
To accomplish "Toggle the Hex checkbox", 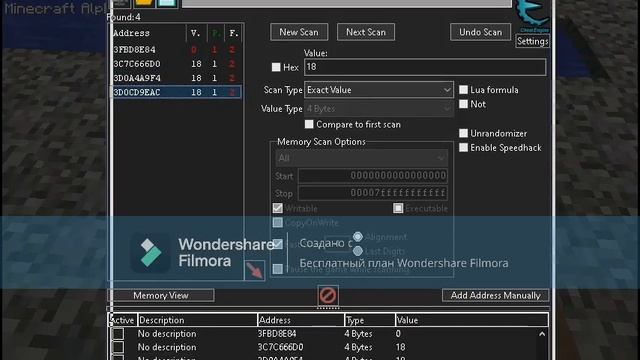I will coord(276,67).
